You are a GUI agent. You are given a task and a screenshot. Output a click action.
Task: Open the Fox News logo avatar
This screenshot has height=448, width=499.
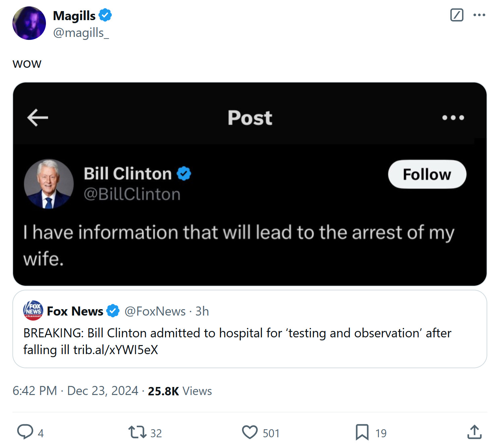click(33, 311)
